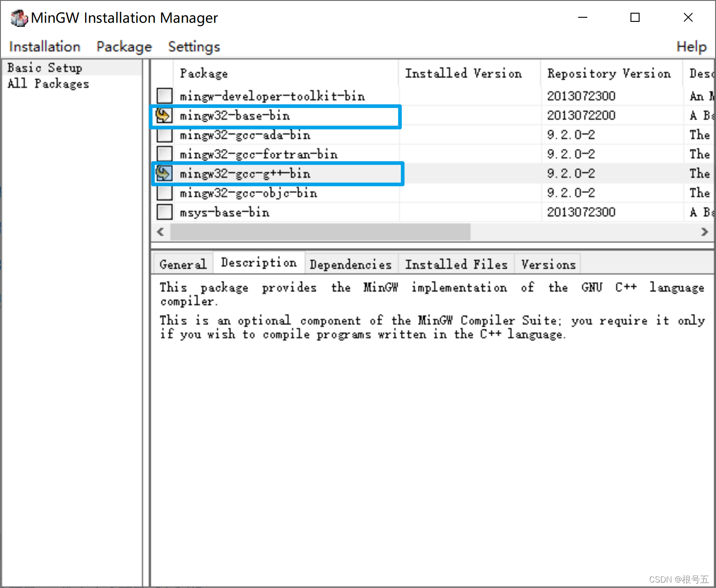Image resolution: width=716 pixels, height=588 pixels.
Task: Select the msys-base-bin package name
Action: 224,212
